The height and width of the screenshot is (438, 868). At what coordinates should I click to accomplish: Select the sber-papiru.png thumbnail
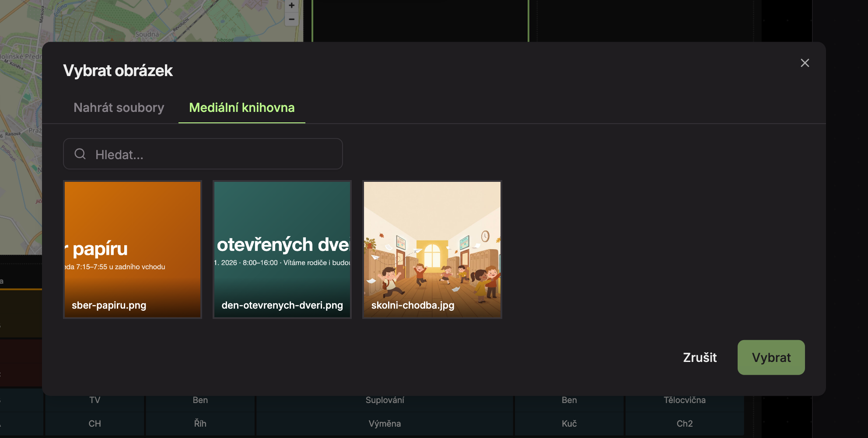pyautogui.click(x=133, y=249)
